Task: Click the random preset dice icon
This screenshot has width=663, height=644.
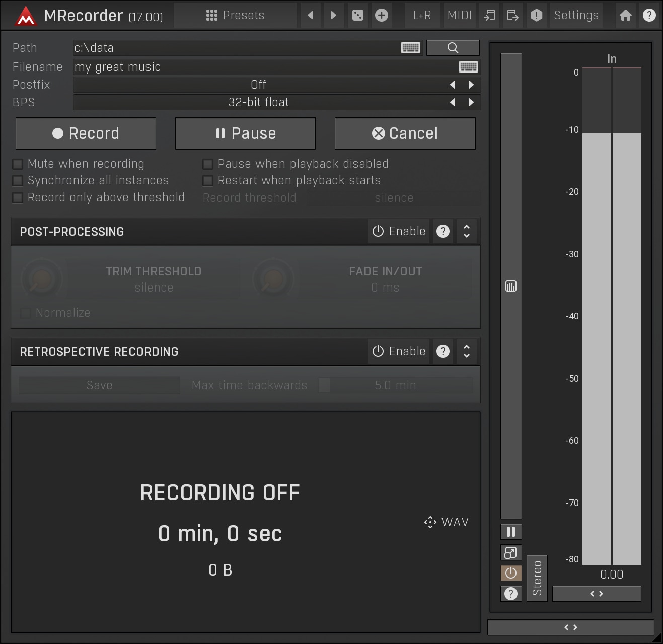Action: (357, 15)
